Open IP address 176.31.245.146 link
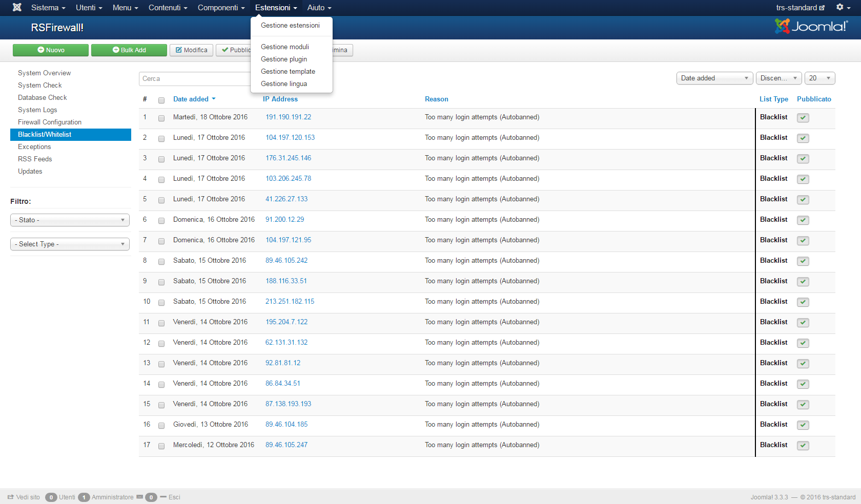The image size is (861, 504). pyautogui.click(x=288, y=158)
